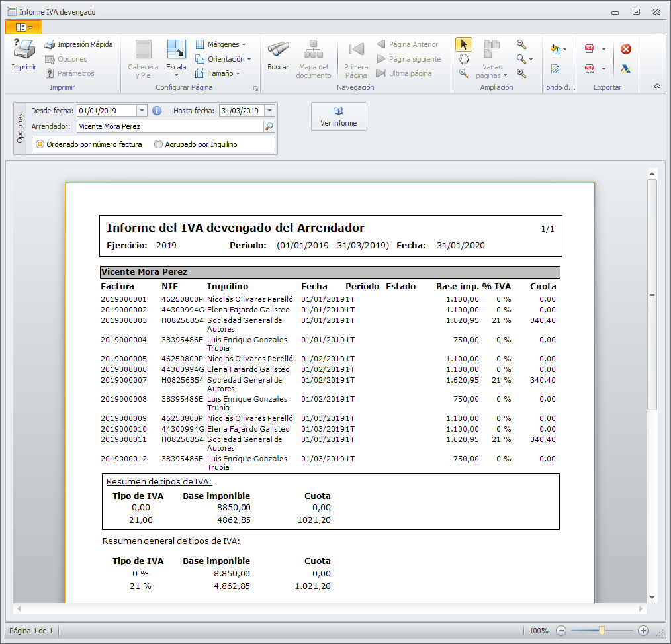Image resolution: width=671 pixels, height=644 pixels.
Task: Select Ordenado por número factura option
Action: pyautogui.click(x=40, y=144)
